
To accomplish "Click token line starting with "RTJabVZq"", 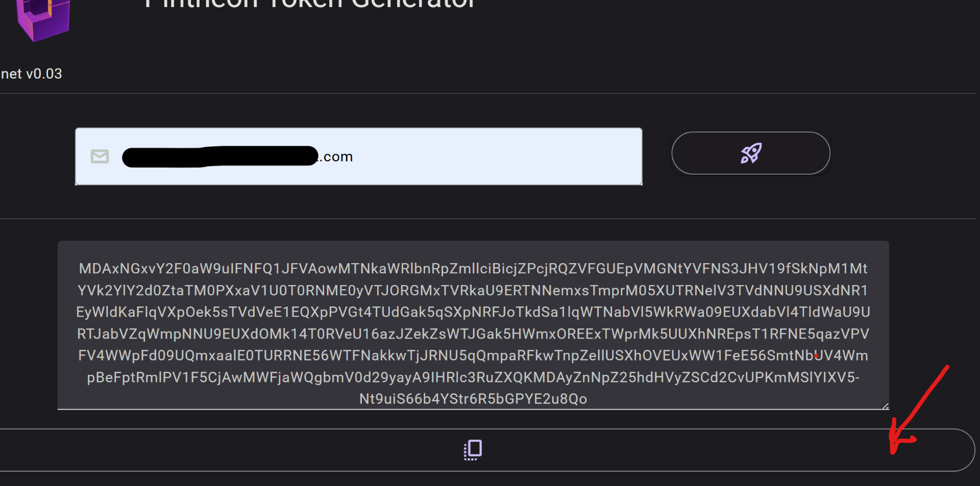I will [473, 334].
